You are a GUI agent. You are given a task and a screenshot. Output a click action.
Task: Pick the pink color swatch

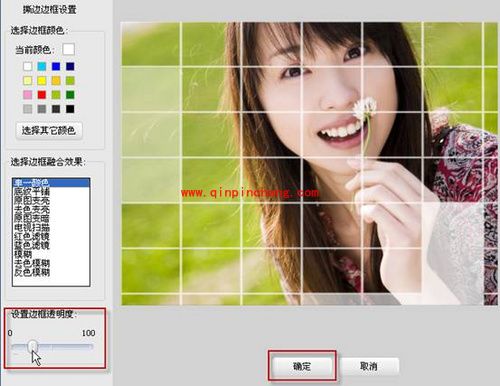pos(28,95)
